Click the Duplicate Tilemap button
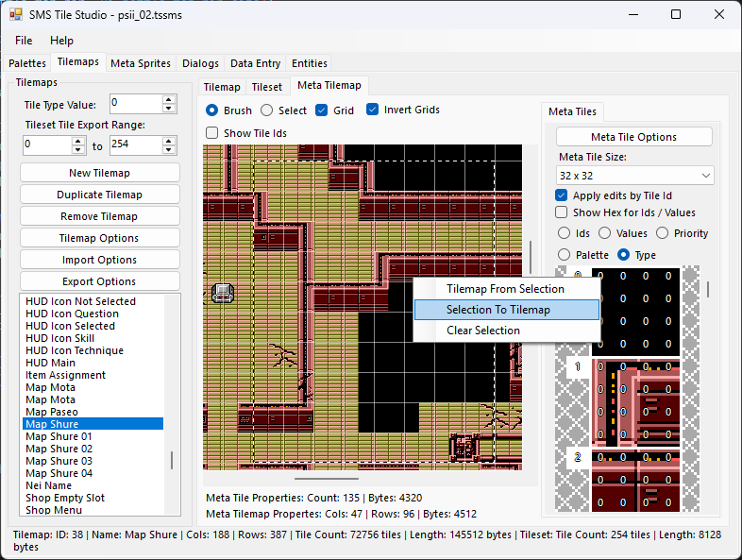 click(100, 195)
